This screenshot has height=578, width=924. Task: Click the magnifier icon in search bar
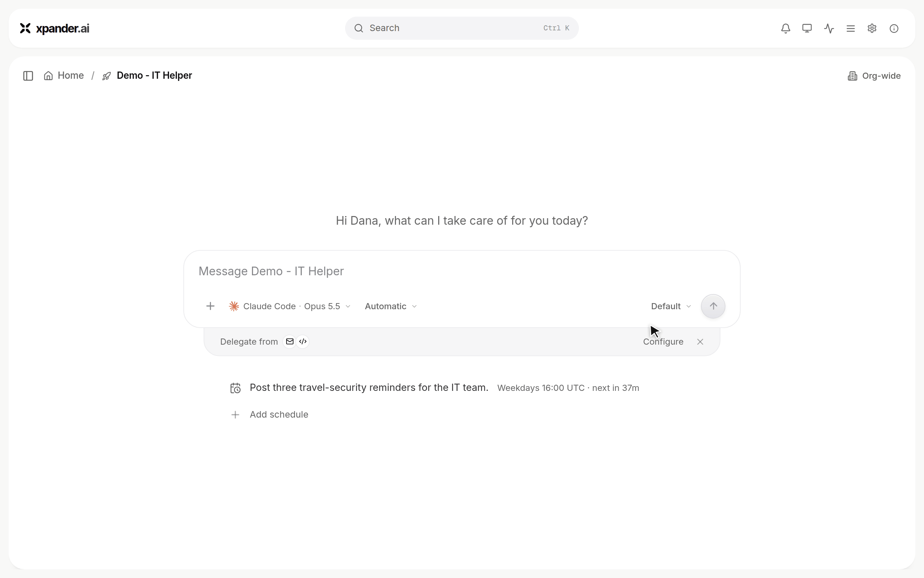[358, 28]
